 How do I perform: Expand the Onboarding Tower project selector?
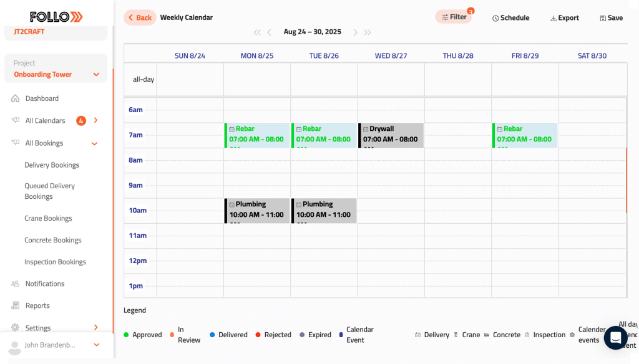(97, 74)
